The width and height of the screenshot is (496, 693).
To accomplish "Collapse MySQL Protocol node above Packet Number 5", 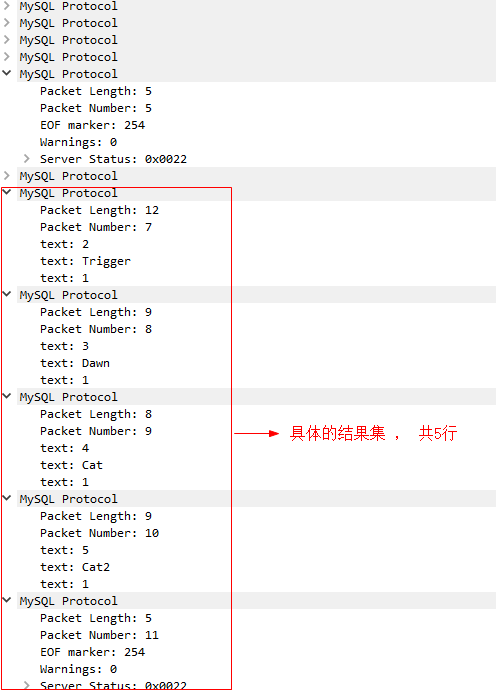I will [x=7, y=73].
